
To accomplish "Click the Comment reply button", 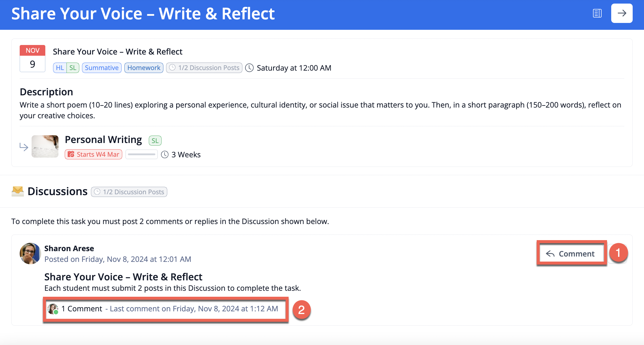I will tap(571, 254).
